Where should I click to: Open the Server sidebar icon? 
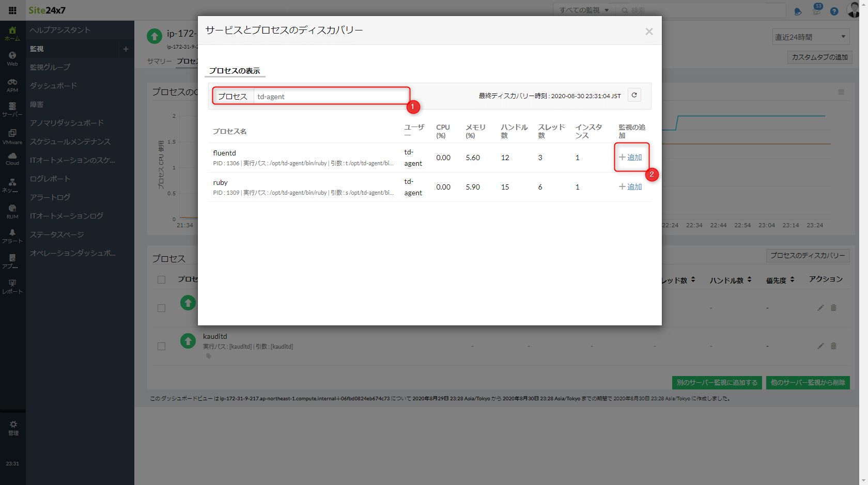(12, 109)
